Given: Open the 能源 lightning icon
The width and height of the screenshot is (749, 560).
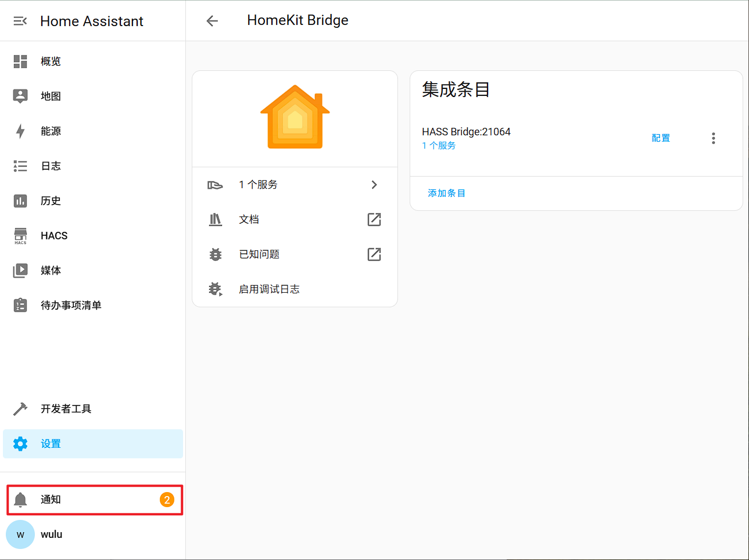Looking at the screenshot, I should click(20, 131).
